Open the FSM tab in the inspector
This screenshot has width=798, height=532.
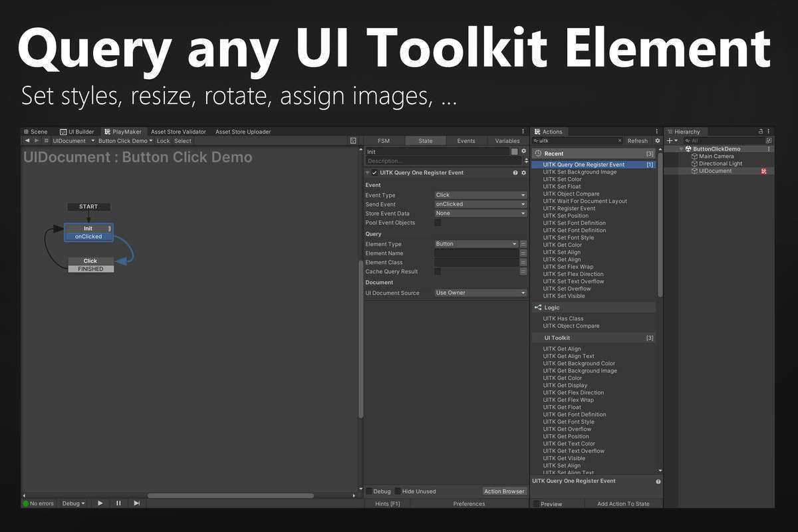click(x=384, y=141)
